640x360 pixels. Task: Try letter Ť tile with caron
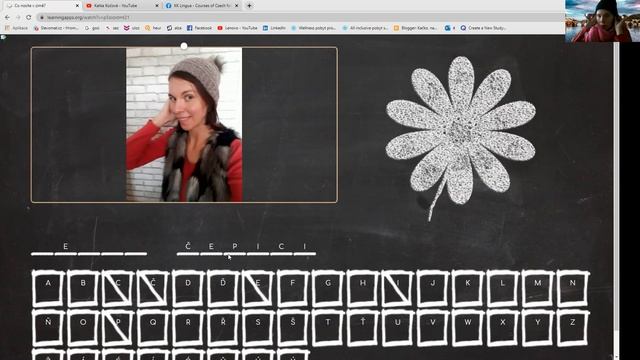363,328
